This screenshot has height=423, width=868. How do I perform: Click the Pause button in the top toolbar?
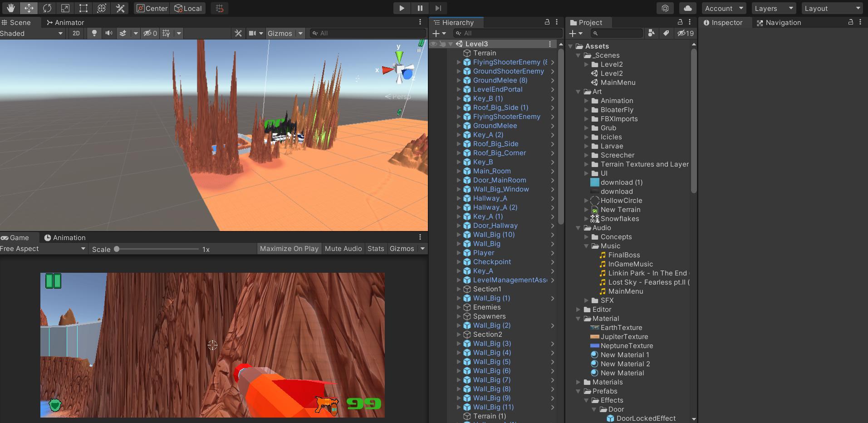point(420,8)
